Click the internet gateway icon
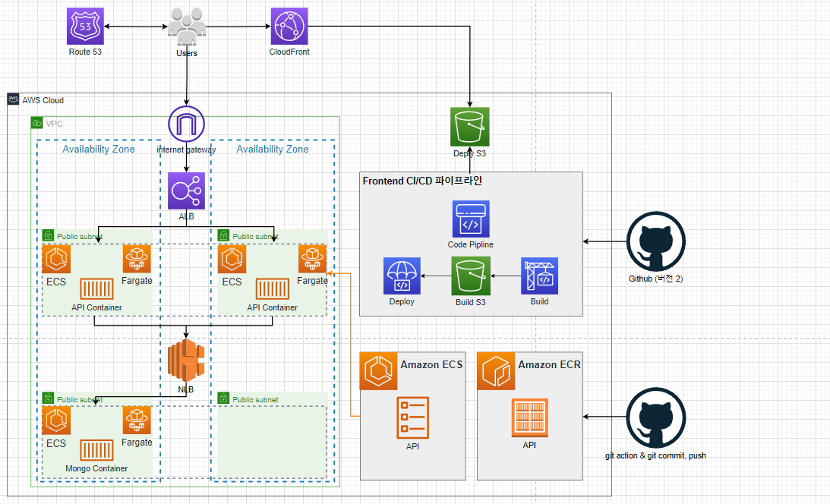830x504 pixels. pos(186,124)
